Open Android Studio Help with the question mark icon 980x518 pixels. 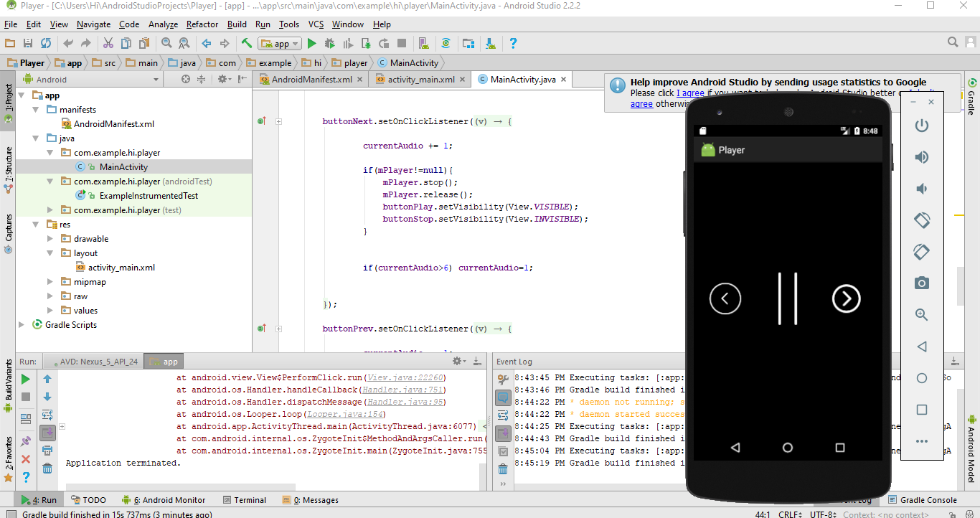tap(514, 43)
